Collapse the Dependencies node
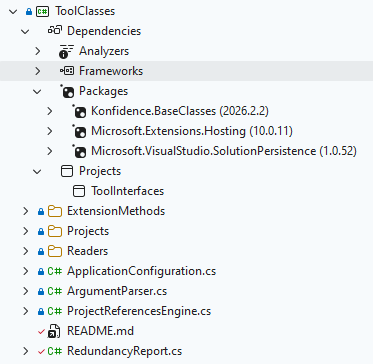Image resolution: width=373 pixels, height=364 pixels. (25, 32)
